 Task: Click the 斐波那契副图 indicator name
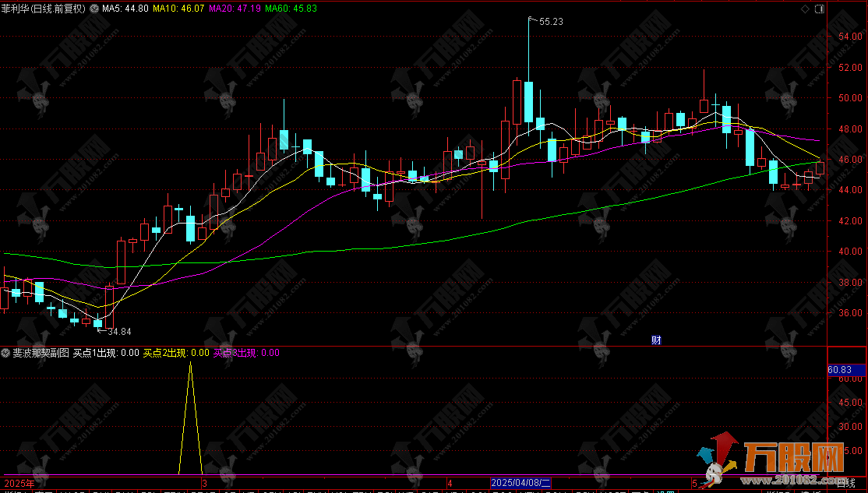click(41, 353)
